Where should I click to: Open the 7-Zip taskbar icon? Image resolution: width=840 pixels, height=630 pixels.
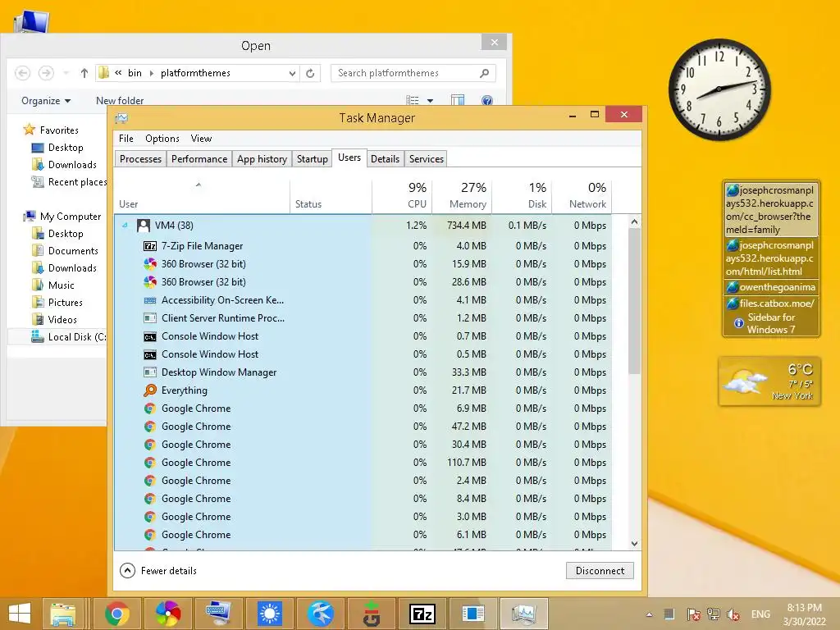tap(422, 614)
